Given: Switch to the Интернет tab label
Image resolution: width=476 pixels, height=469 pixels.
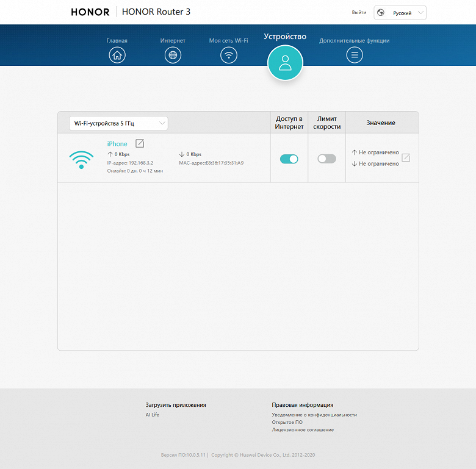Looking at the screenshot, I should [x=173, y=41].
